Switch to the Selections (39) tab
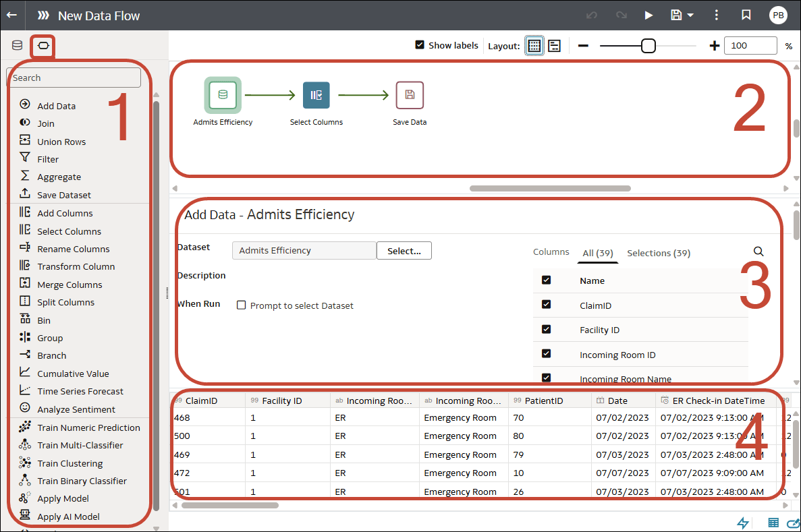The image size is (801, 532). [658, 253]
